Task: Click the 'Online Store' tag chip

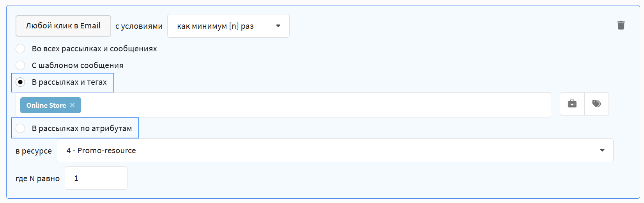Action: pyautogui.click(x=46, y=105)
